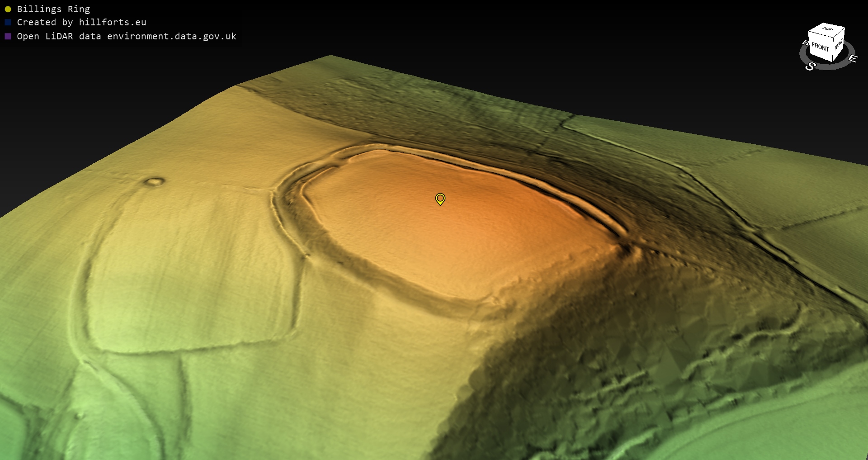Click the RIGHT face of the view cube

click(839, 45)
